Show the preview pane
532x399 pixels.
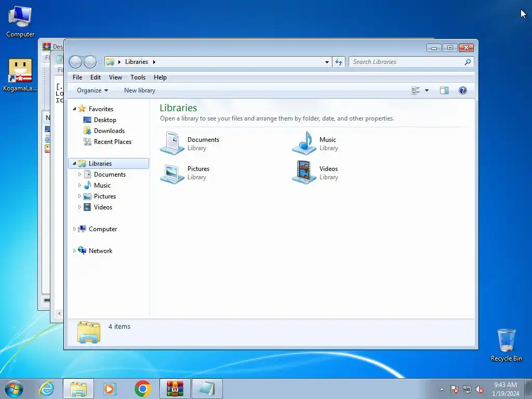[444, 90]
